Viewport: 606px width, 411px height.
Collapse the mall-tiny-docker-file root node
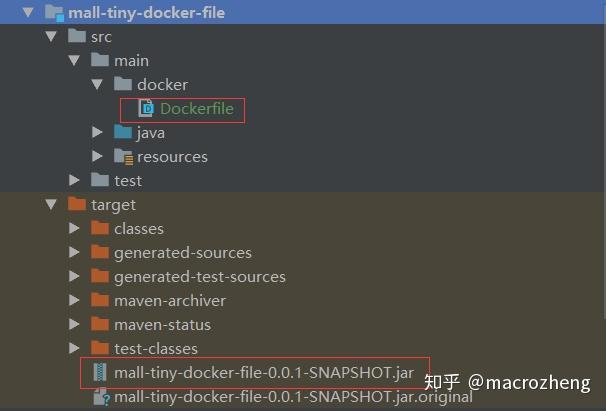coord(28,13)
